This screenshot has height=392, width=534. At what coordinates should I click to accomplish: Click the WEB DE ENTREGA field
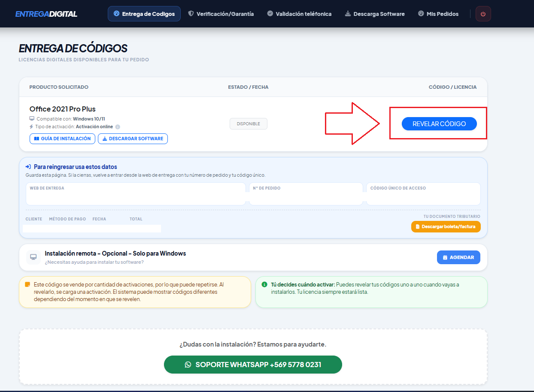point(136,194)
